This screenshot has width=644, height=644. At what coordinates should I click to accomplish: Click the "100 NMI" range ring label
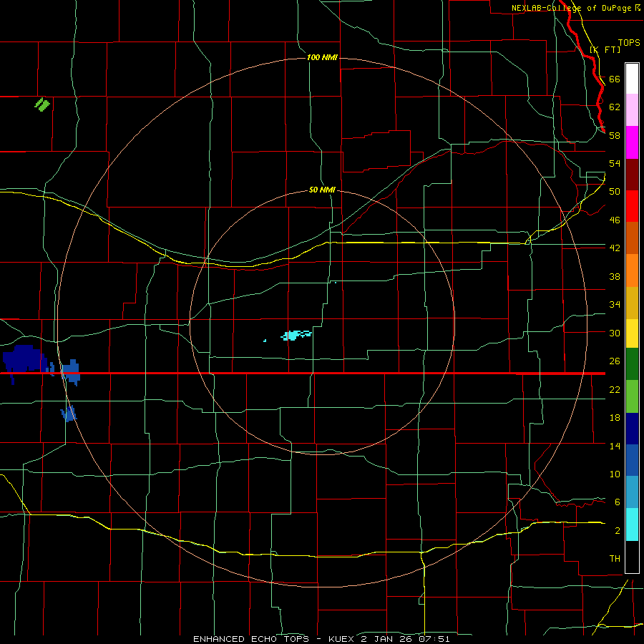322,57
